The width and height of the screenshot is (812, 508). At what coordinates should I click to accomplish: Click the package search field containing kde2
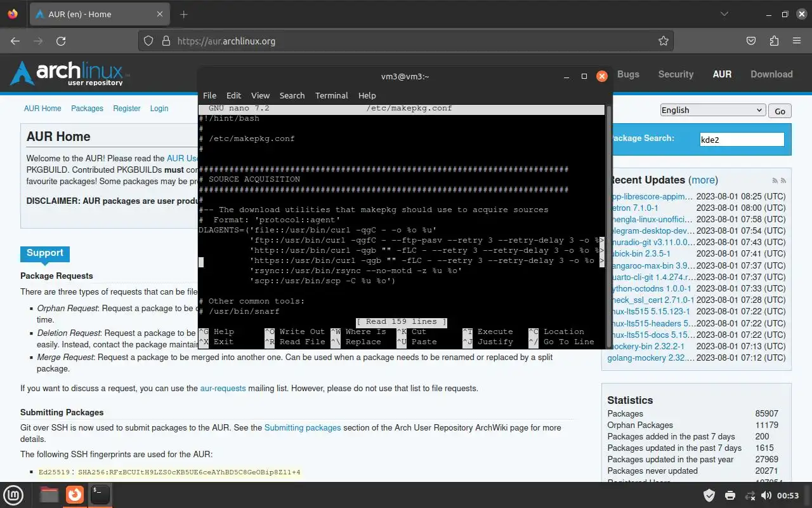[x=742, y=140]
